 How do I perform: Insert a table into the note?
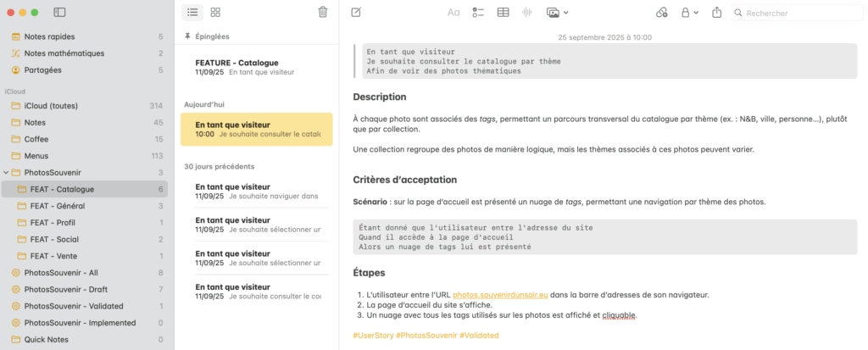[504, 13]
